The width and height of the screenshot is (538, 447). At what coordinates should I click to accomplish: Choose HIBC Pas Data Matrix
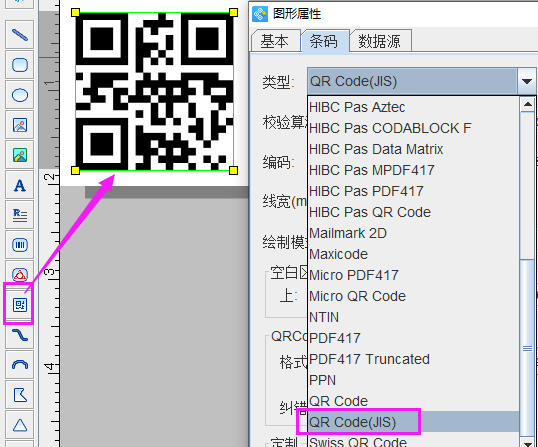tap(413, 149)
